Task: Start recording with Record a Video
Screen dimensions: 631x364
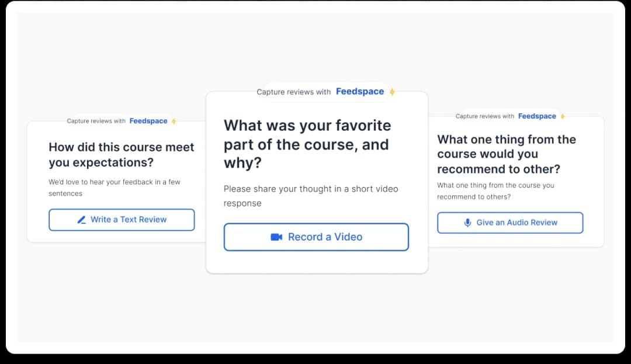Action: click(x=316, y=237)
